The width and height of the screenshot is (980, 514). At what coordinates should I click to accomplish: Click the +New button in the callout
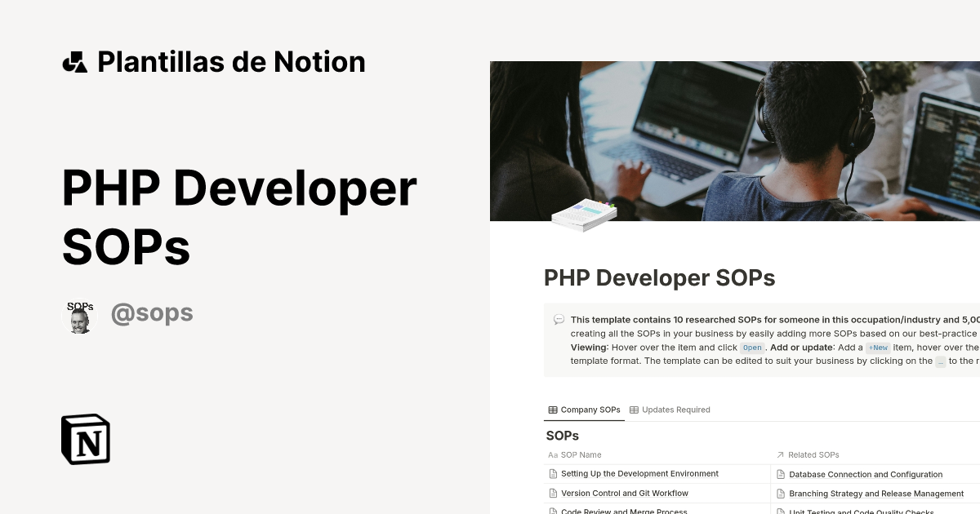coord(879,348)
